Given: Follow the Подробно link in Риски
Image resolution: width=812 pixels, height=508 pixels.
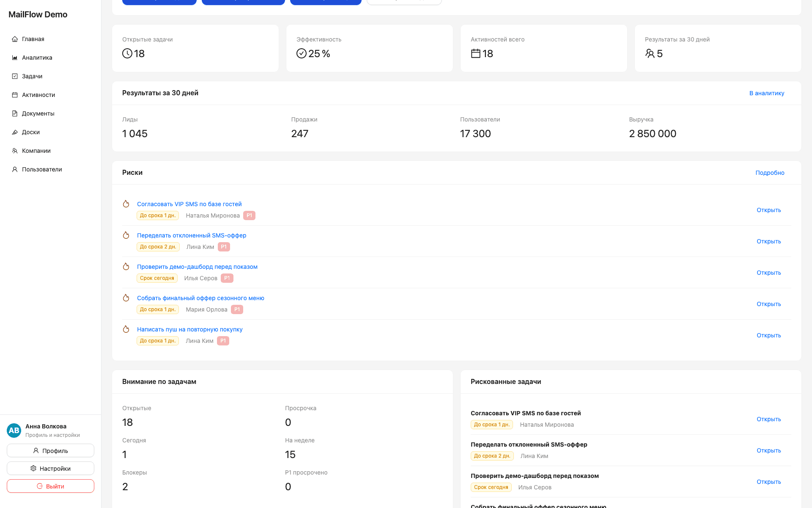Looking at the screenshot, I should [x=770, y=173].
